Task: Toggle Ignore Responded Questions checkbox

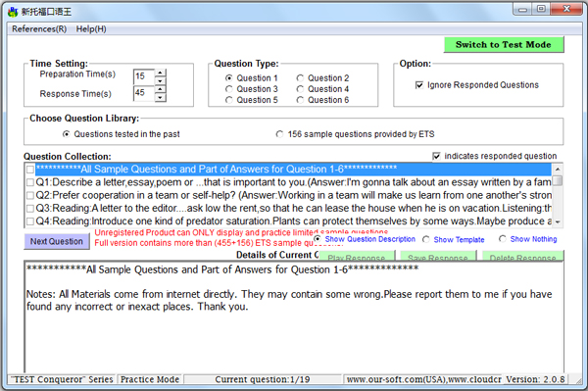Action: 419,85
